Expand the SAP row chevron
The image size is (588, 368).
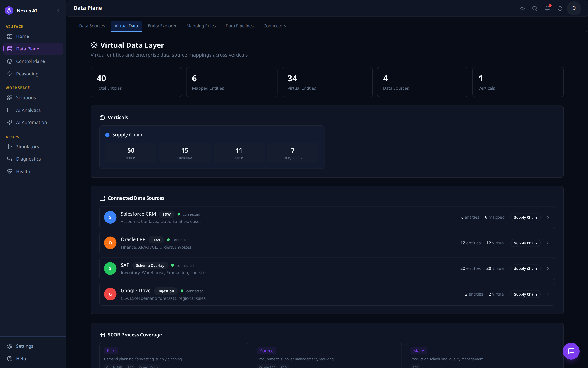[x=548, y=268]
